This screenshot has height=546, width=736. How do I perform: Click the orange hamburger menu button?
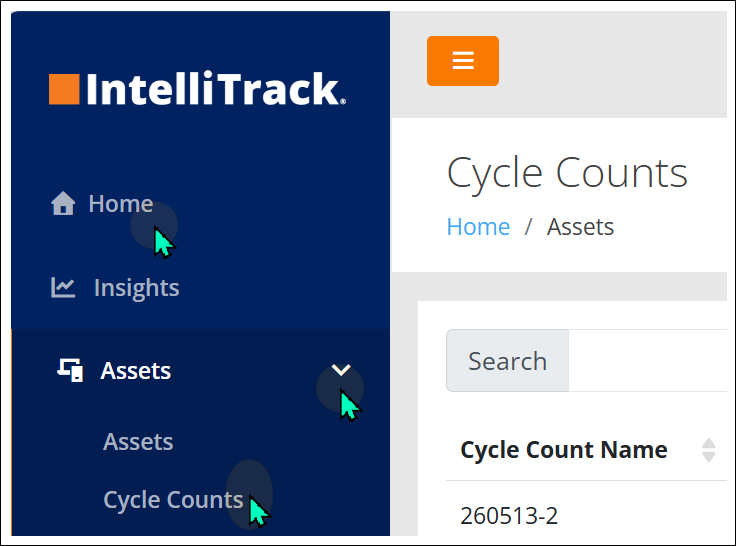[463, 61]
